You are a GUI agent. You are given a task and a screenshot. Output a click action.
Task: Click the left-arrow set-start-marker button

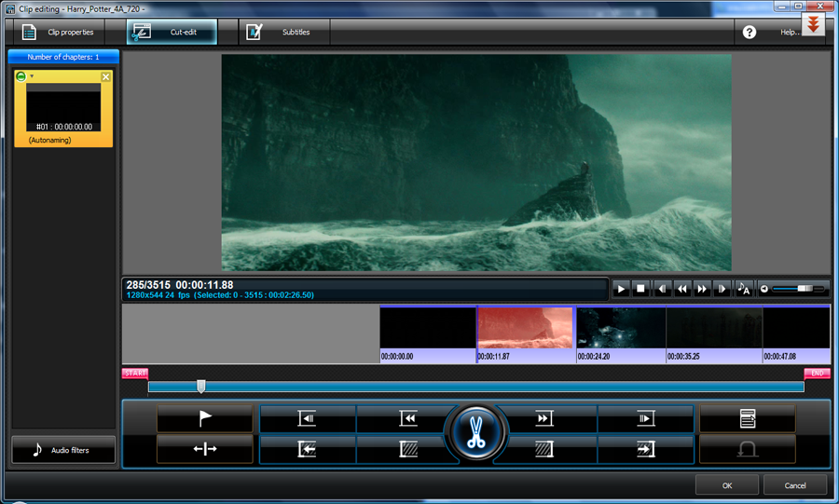tap(307, 449)
